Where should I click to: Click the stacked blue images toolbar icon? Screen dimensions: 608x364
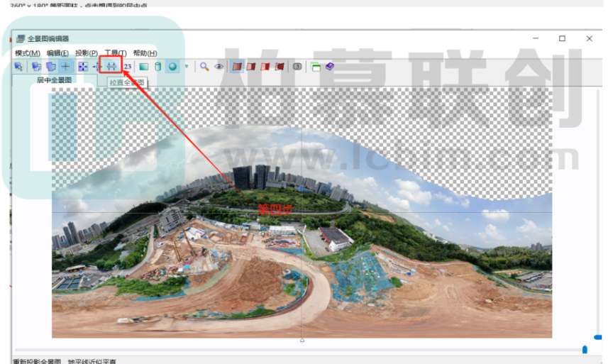36,67
